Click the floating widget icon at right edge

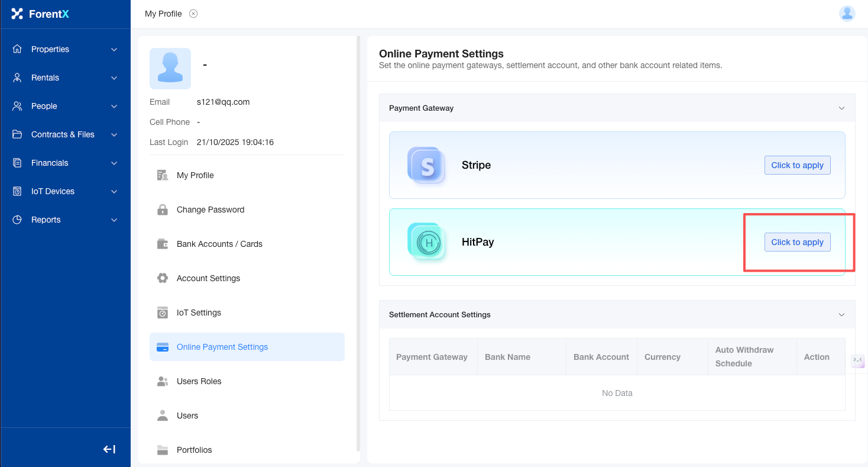(857, 360)
